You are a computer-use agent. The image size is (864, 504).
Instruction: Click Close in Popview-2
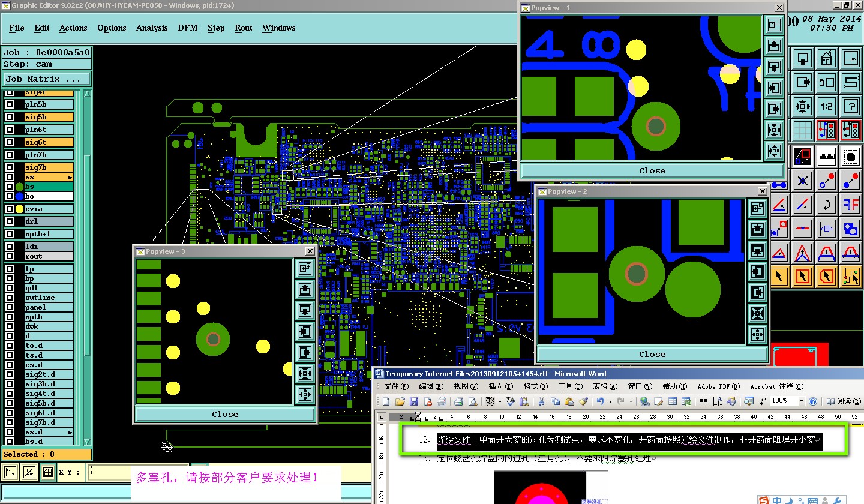tap(652, 354)
